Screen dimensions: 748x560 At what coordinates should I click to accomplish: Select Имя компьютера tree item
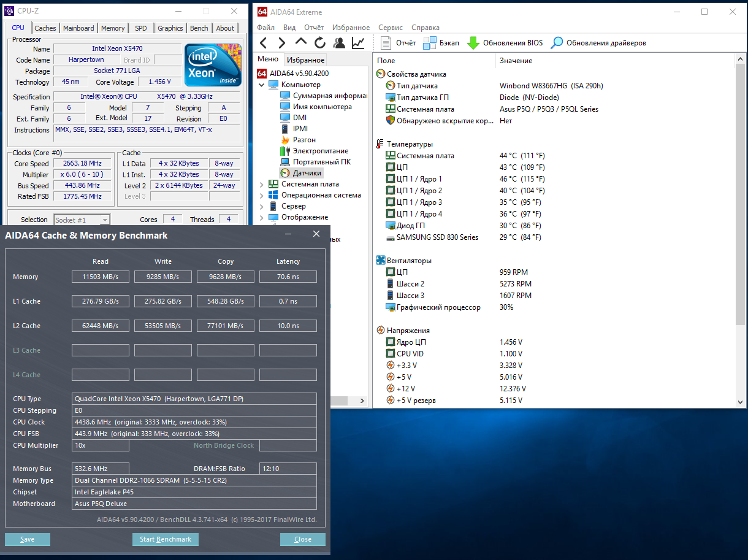coord(316,107)
